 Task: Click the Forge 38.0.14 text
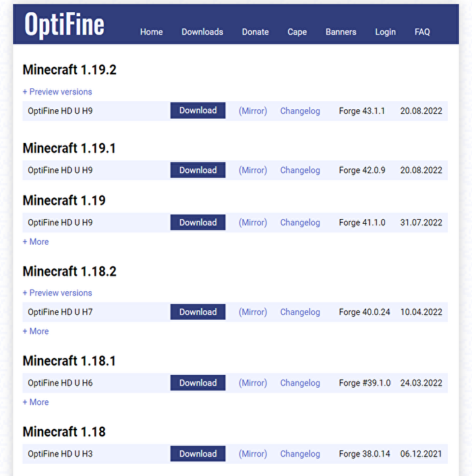[364, 454]
